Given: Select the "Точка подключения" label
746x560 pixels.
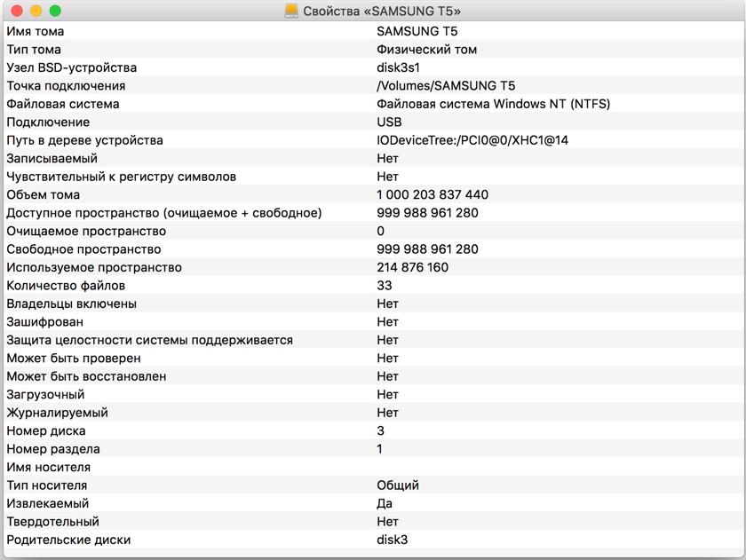Looking at the screenshot, I should pyautogui.click(x=66, y=86).
